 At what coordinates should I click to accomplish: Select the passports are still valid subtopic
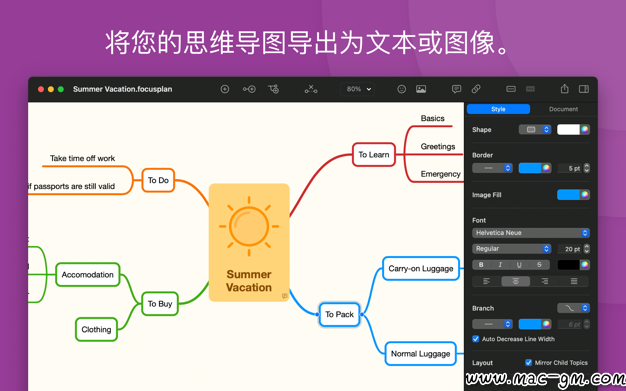coord(71,186)
